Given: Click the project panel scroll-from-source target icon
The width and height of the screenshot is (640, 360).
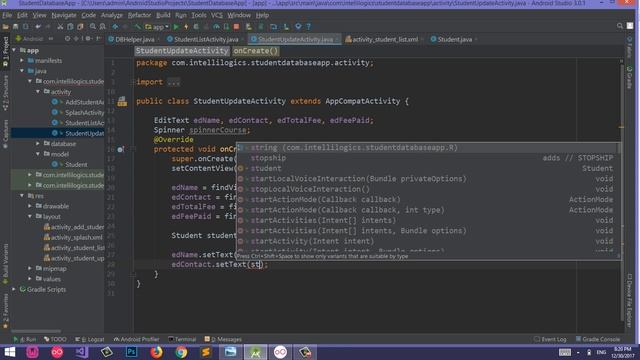Looking at the screenshot, I should 67,39.
